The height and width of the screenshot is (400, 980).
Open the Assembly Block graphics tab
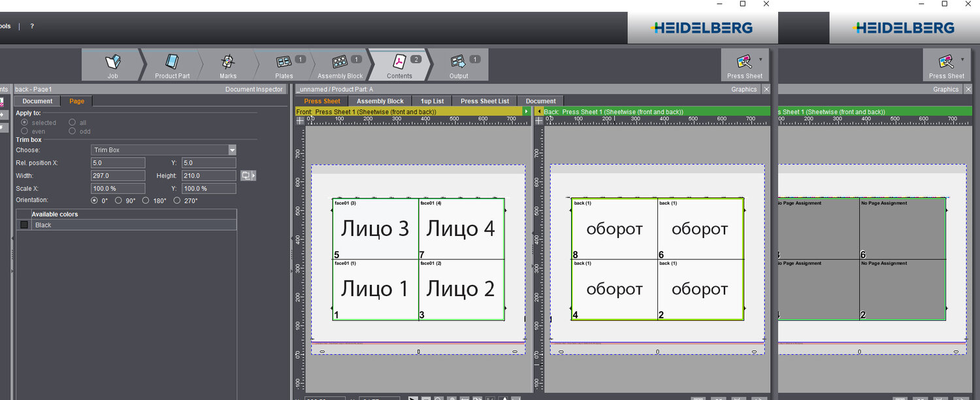pyautogui.click(x=380, y=101)
